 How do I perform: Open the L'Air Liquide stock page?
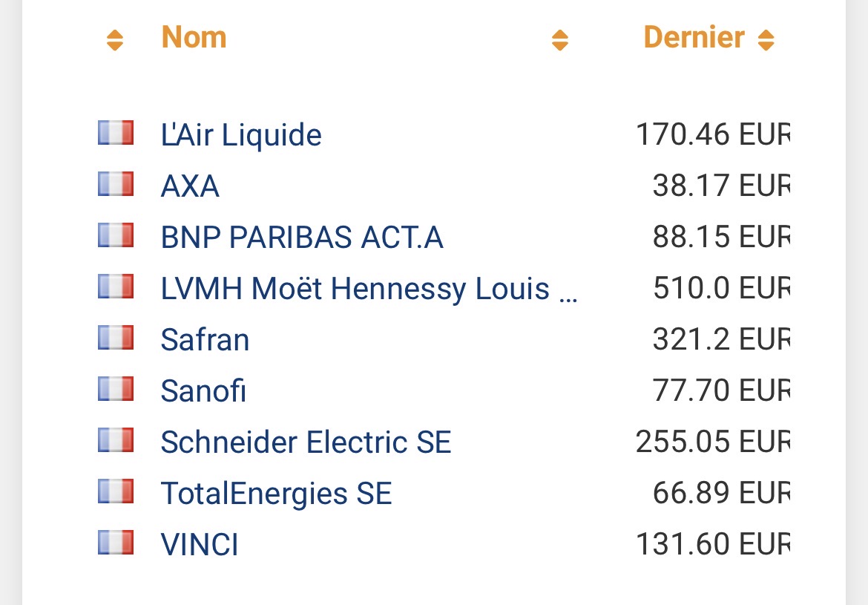click(241, 135)
